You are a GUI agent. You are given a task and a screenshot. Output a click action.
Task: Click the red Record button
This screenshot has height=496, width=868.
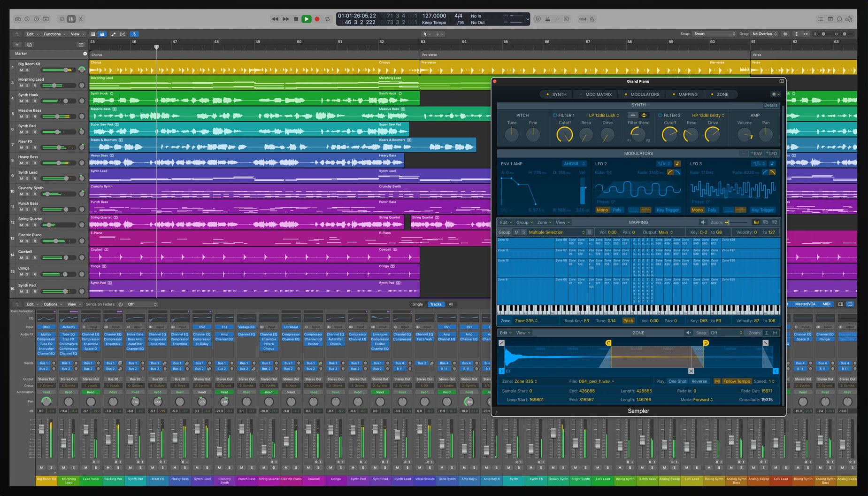[317, 19]
